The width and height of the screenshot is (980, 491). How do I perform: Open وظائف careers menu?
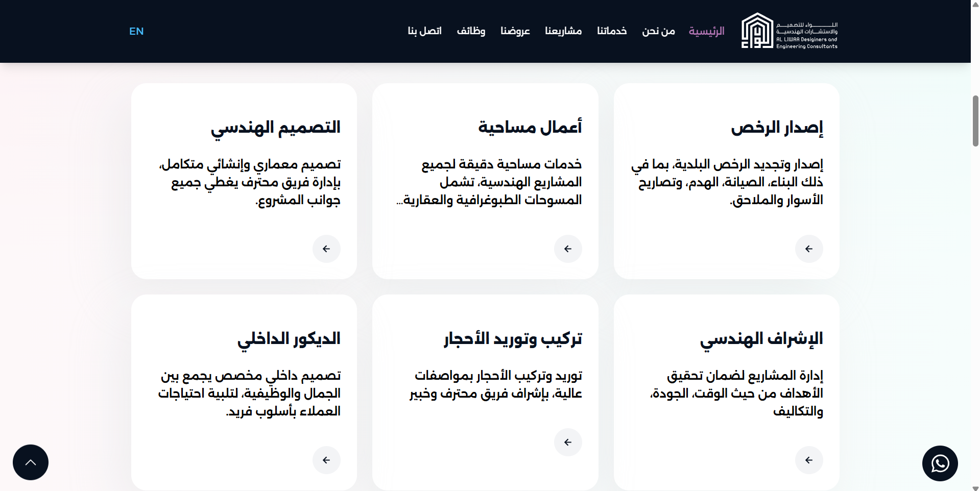pyautogui.click(x=471, y=31)
